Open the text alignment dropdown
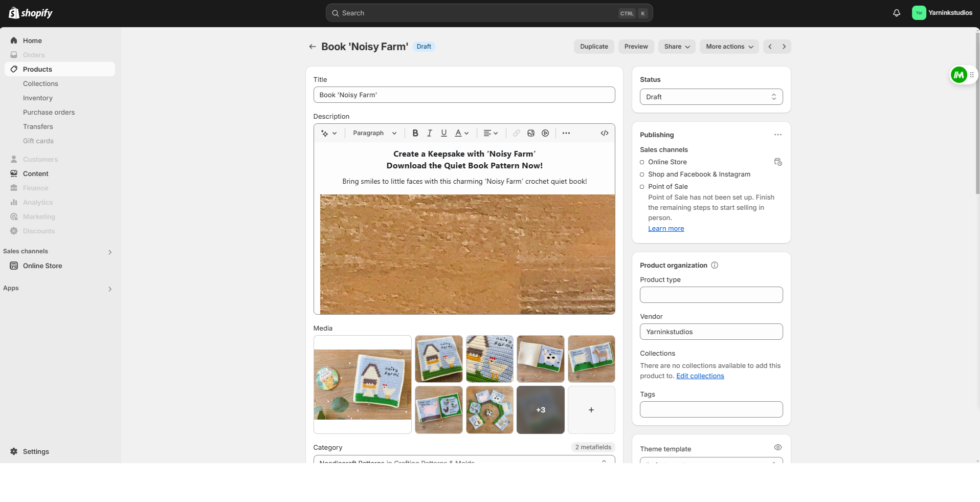980x502 pixels. point(491,133)
